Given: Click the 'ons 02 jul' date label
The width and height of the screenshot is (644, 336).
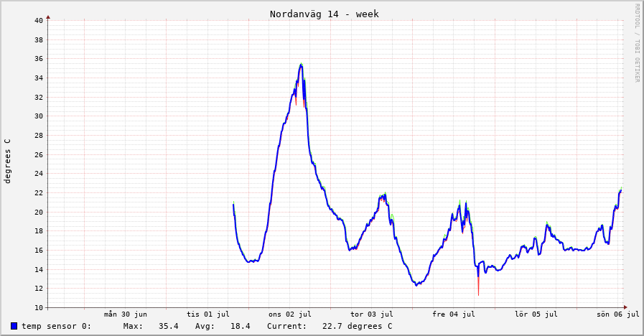Looking at the screenshot, I should coord(290,314).
